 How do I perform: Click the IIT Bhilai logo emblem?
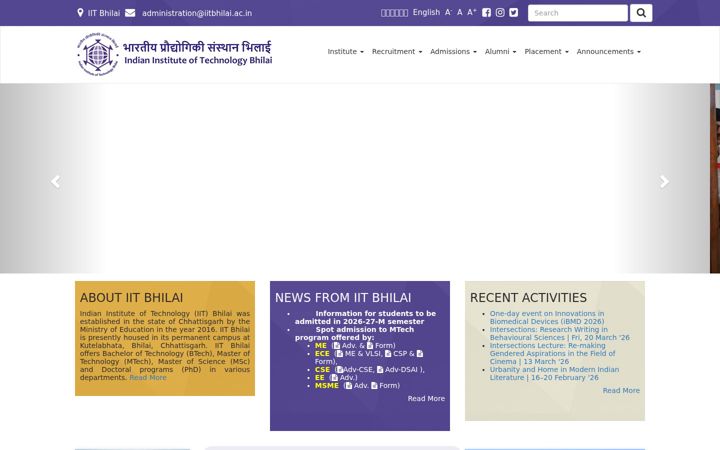click(x=98, y=54)
